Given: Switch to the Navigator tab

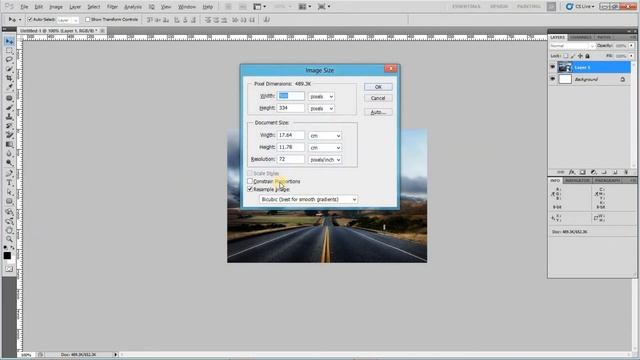Looking at the screenshot, I should tap(578, 180).
